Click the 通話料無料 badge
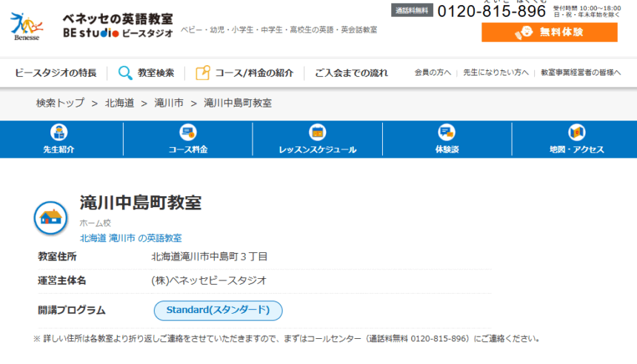The image size is (637, 364). point(412,10)
